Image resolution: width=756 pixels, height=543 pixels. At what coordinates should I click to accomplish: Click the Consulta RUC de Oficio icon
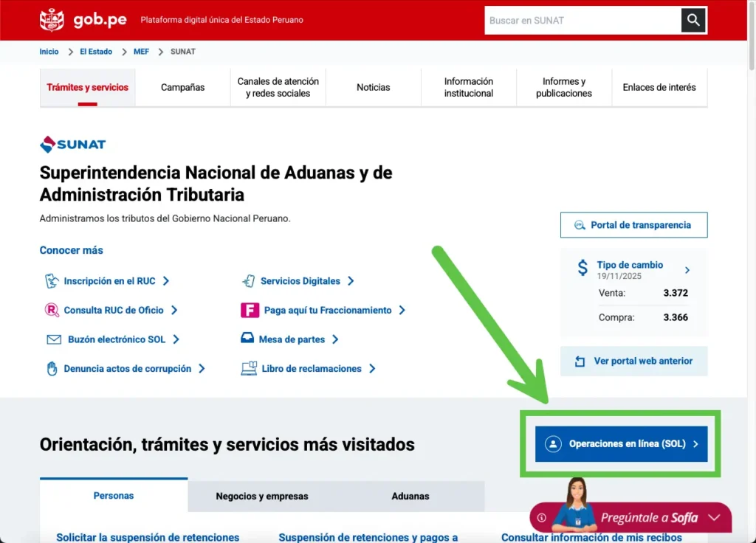coord(52,311)
